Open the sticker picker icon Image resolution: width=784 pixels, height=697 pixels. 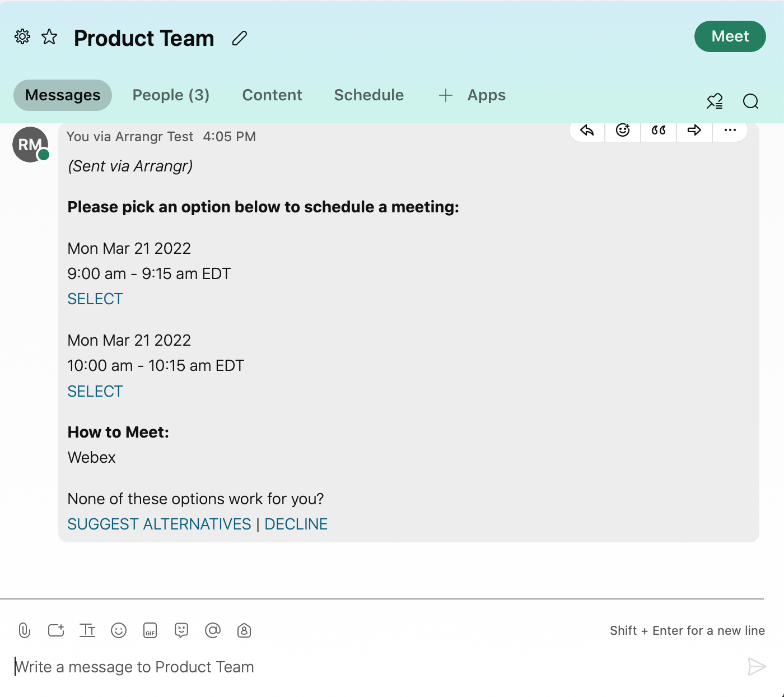tap(181, 630)
